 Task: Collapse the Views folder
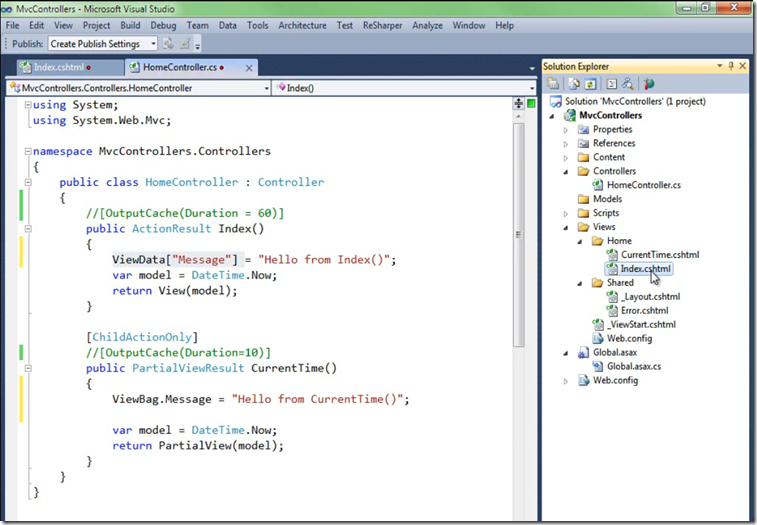point(566,227)
